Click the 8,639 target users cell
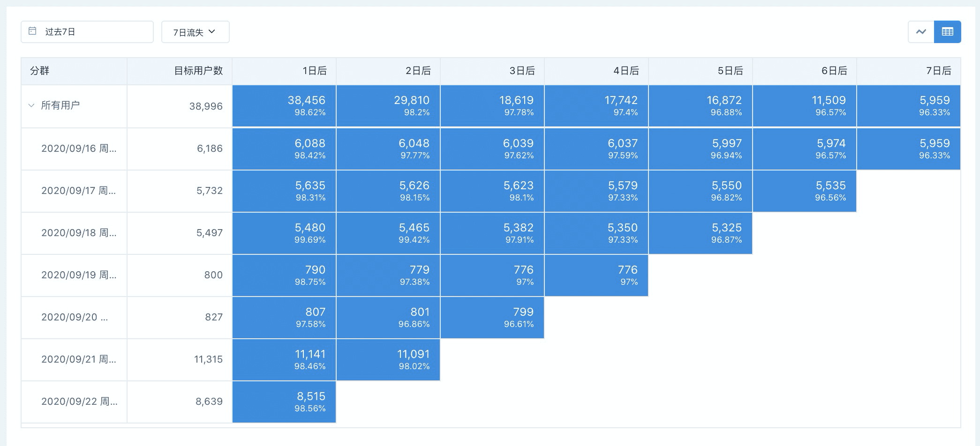This screenshot has height=446, width=980. point(180,402)
